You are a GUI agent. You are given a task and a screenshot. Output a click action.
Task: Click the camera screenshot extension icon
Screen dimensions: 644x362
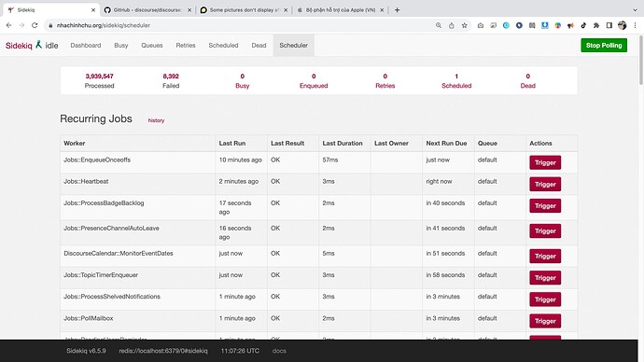(x=480, y=25)
